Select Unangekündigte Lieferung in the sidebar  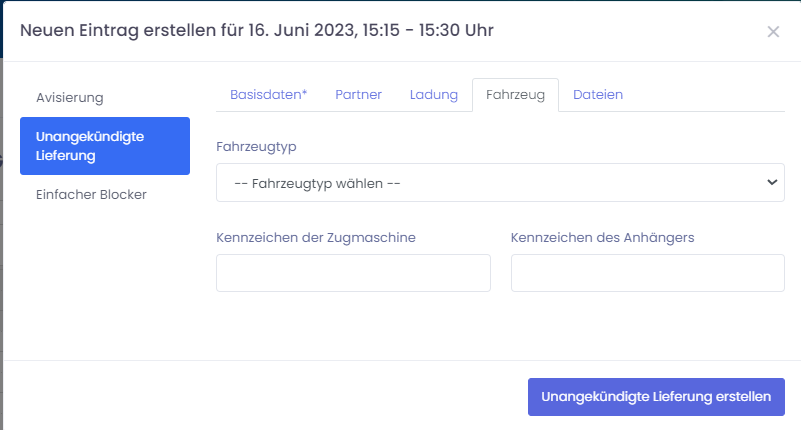click(x=104, y=146)
